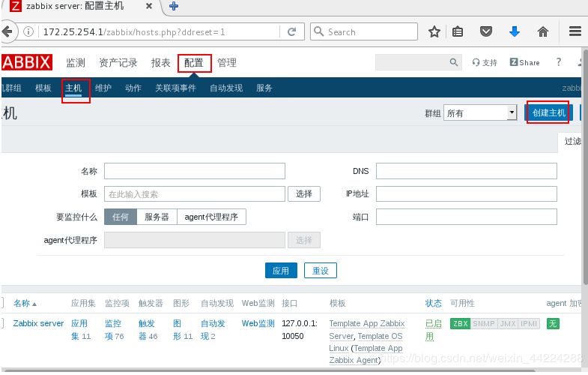Open the 资产记录 menu
The width and height of the screenshot is (588, 375).
point(118,63)
